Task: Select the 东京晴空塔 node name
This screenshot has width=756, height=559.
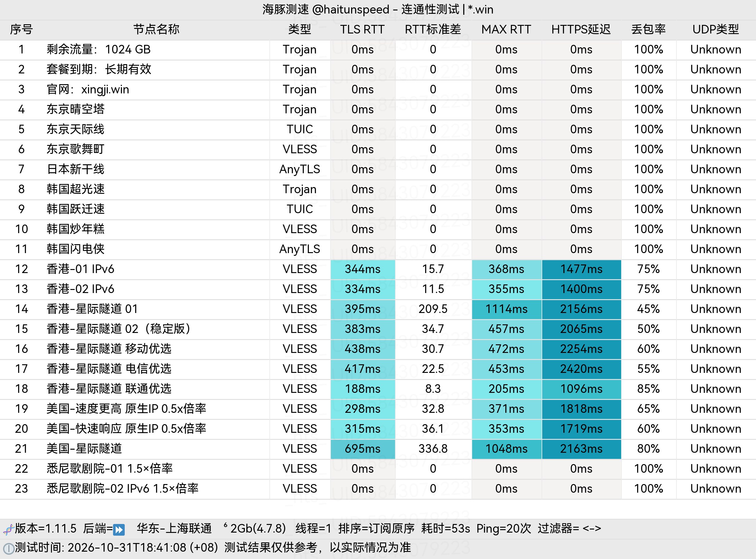Action: point(76,109)
